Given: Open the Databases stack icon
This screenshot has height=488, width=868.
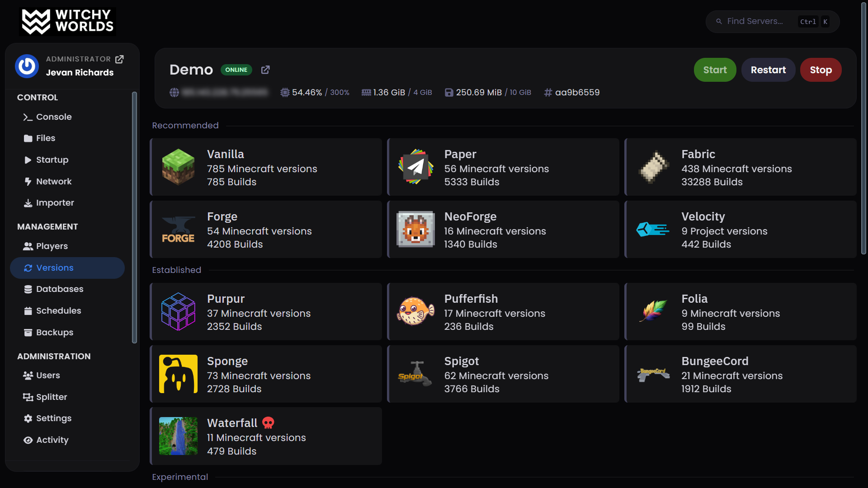Looking at the screenshot, I should [x=28, y=289].
